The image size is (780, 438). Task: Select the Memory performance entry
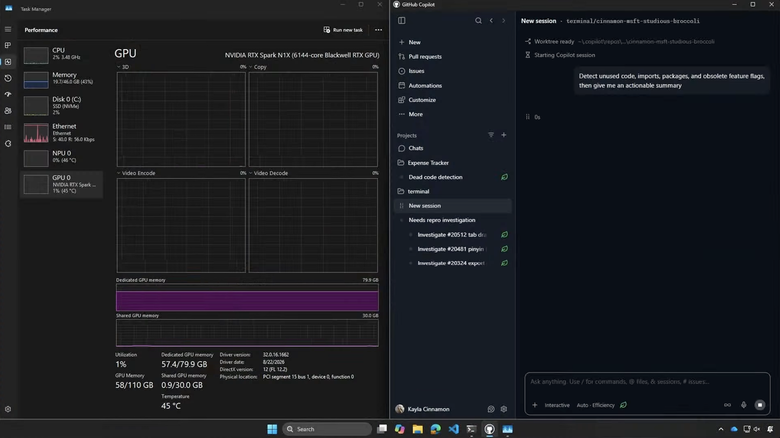(x=62, y=80)
